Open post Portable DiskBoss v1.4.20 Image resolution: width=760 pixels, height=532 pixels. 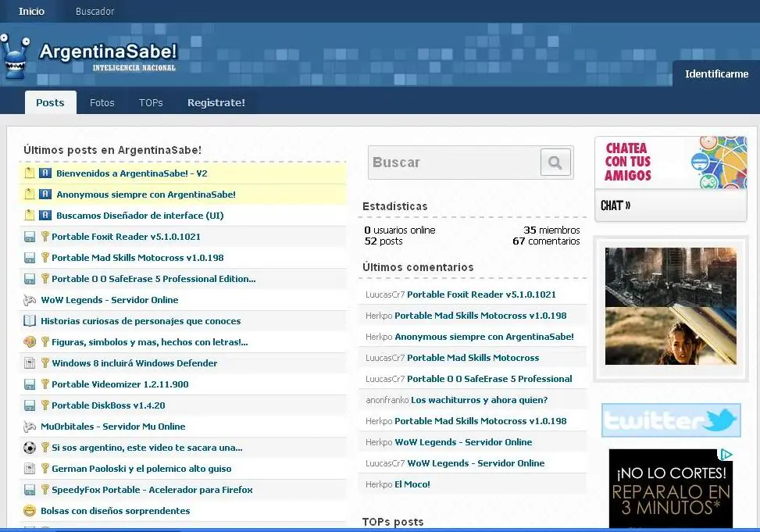point(109,405)
